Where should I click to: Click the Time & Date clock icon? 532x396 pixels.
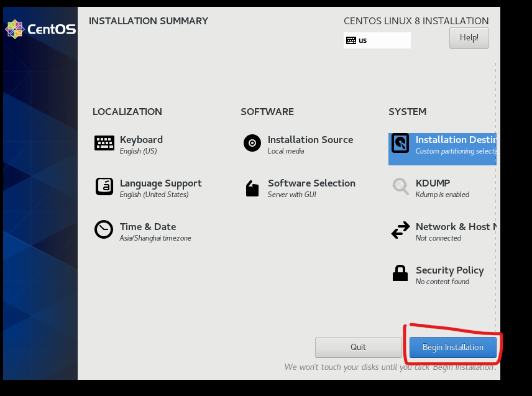point(104,230)
